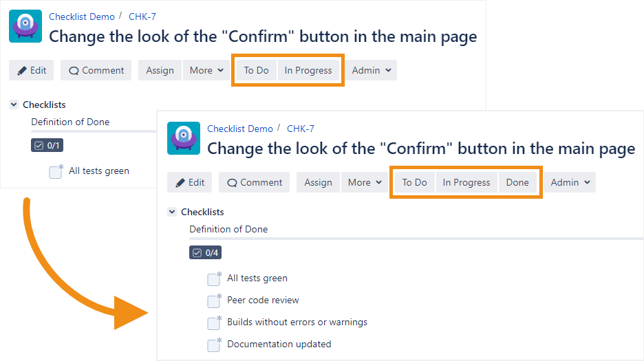Click the Comment bubble button in the 0/1 checklist panel
The height and width of the screenshot is (361, 644).
[x=96, y=70]
